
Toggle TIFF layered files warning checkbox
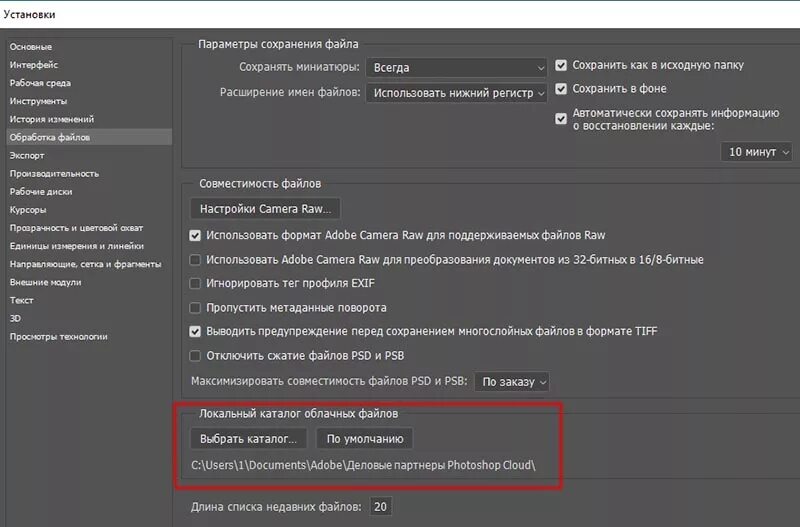coord(195,332)
